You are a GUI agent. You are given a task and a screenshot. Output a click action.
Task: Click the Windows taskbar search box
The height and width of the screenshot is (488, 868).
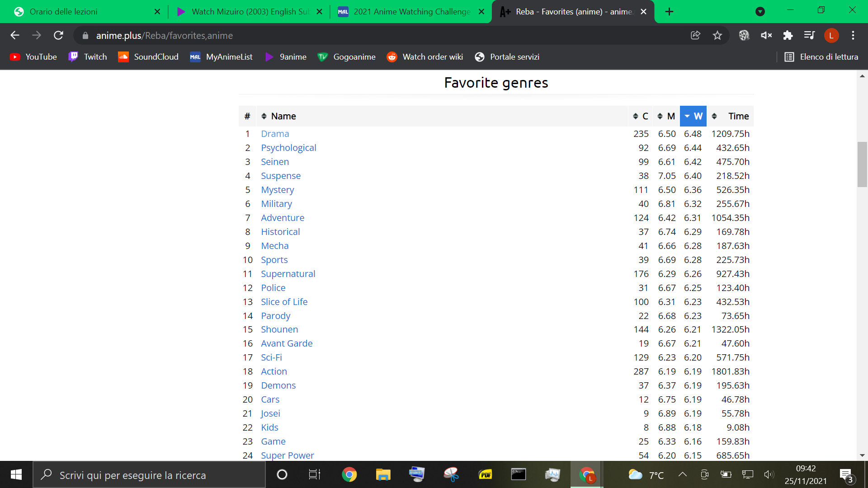click(x=149, y=475)
